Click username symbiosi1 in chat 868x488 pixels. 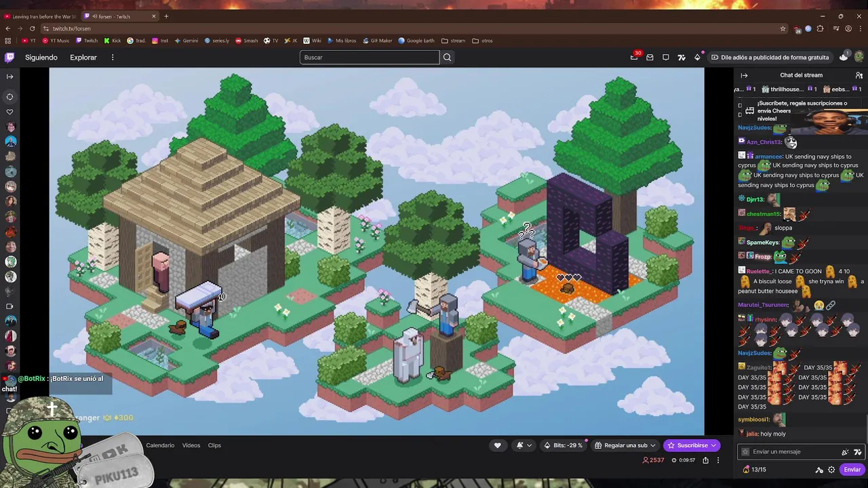click(x=753, y=420)
